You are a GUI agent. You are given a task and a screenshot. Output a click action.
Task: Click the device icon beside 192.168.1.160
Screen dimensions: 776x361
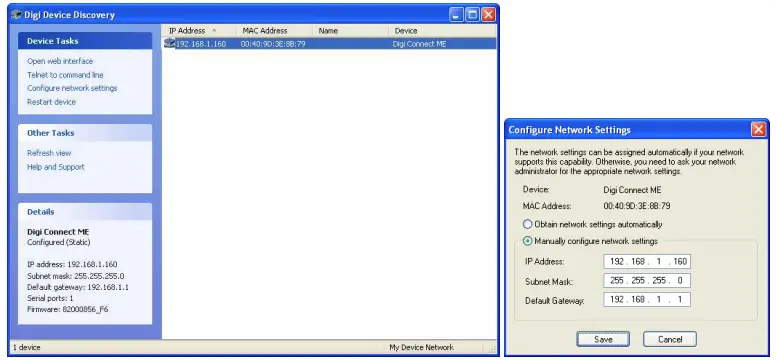(170, 44)
